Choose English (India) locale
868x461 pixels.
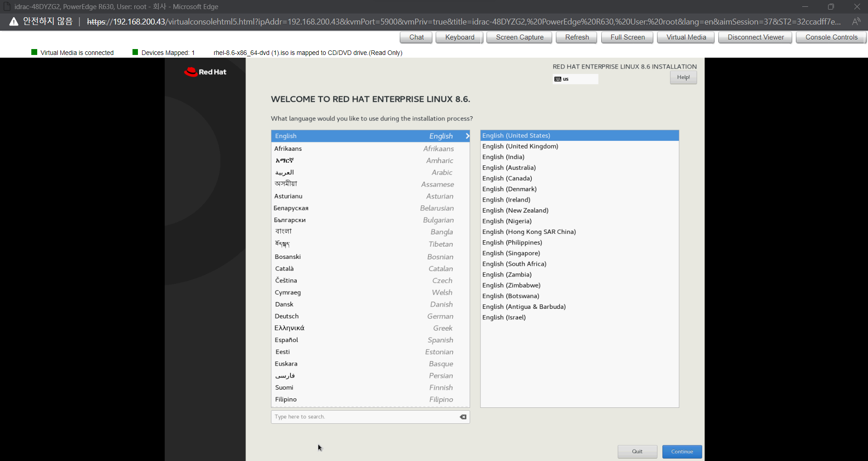(579, 157)
